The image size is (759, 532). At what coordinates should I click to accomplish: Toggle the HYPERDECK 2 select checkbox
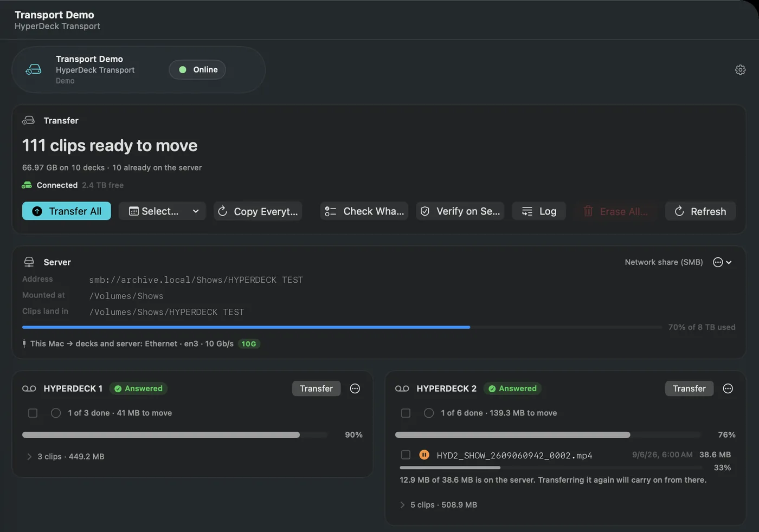(x=406, y=413)
